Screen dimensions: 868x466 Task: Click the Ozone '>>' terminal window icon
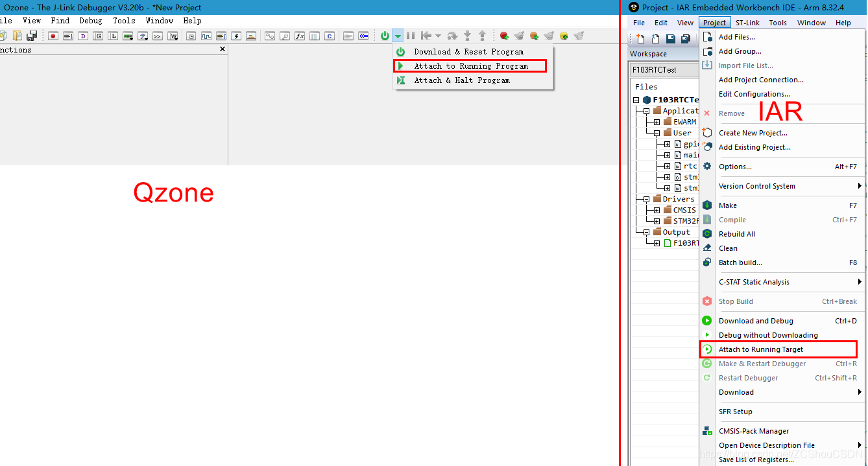(x=158, y=36)
